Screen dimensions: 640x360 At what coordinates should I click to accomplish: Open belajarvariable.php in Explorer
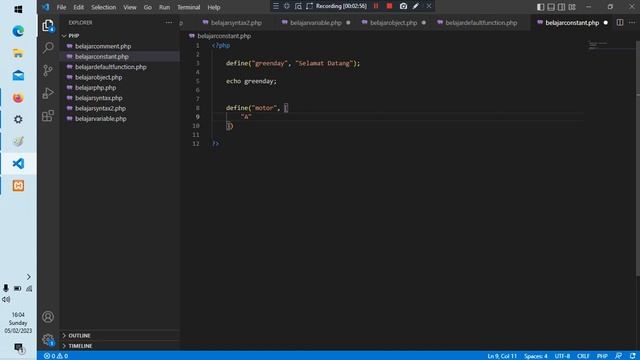[101, 119]
